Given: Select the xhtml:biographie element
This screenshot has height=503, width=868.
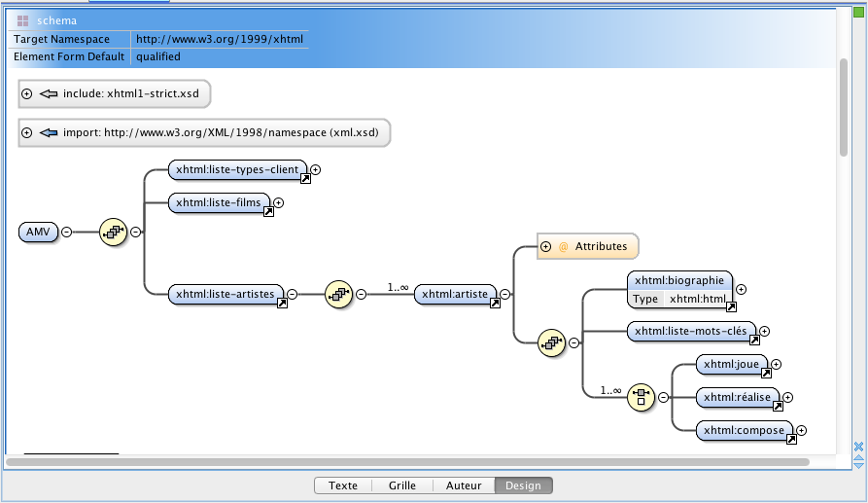Looking at the screenshot, I should (679, 280).
